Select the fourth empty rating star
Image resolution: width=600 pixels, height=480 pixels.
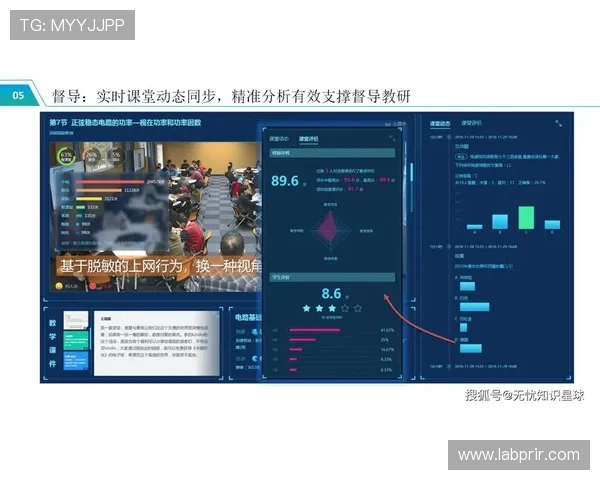point(345,308)
